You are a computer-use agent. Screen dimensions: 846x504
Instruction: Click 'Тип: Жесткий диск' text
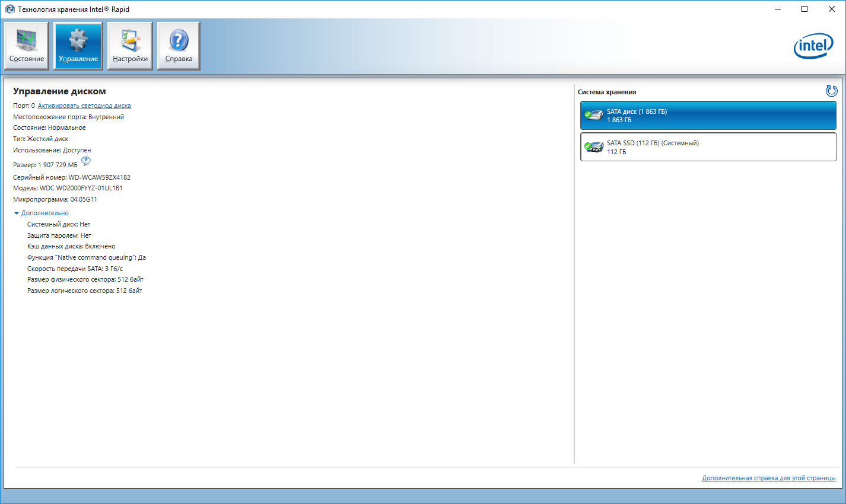click(x=41, y=139)
